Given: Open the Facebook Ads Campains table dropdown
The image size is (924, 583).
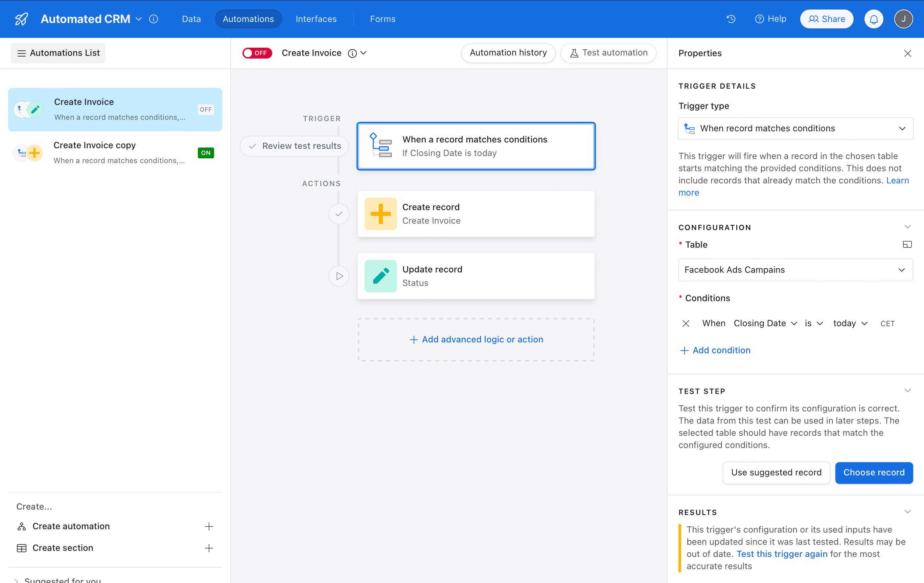Looking at the screenshot, I should 795,270.
